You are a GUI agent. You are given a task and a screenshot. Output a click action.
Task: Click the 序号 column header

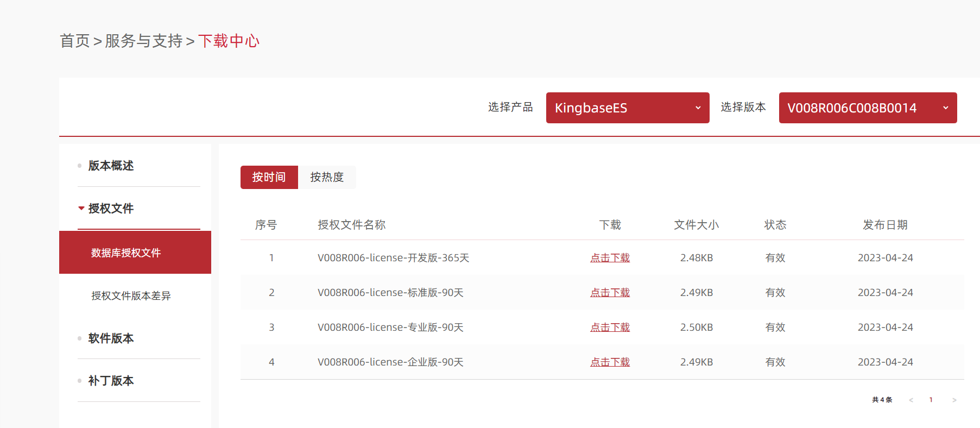click(x=266, y=225)
